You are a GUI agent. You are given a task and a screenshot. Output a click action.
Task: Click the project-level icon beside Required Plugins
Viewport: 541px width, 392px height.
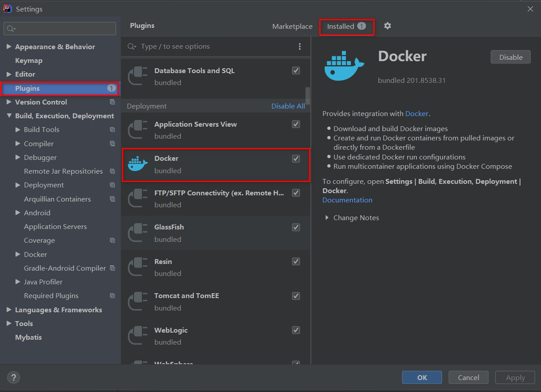click(112, 296)
